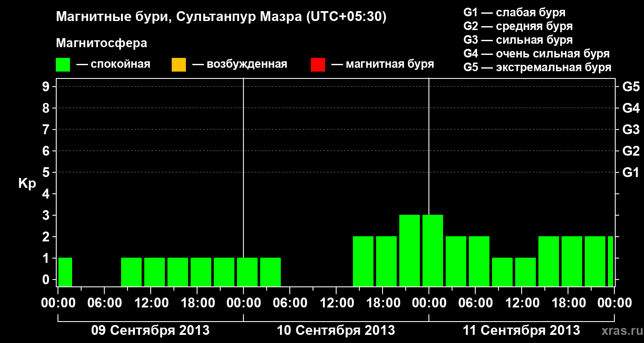Select the title 'Магнитные бури, Сультанпур Мазра (UTC+05:30)'
Image resolution: width=644 pixels, height=343 pixels.
(x=222, y=17)
